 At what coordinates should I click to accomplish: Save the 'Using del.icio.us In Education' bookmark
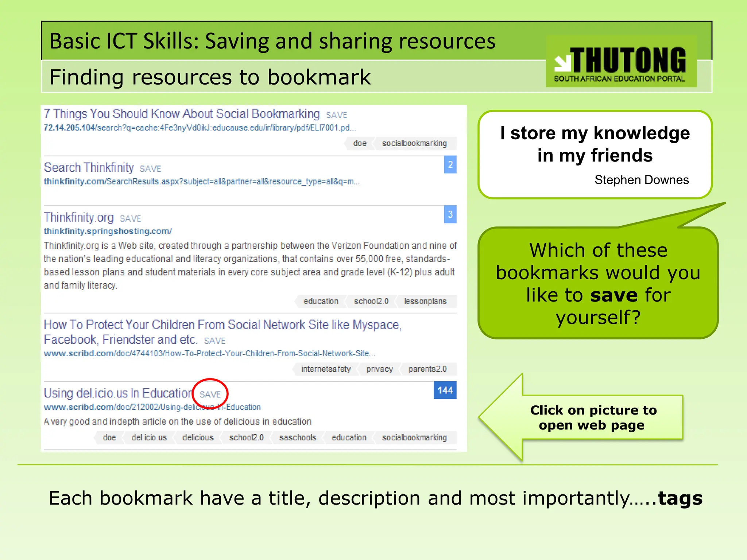(x=210, y=394)
